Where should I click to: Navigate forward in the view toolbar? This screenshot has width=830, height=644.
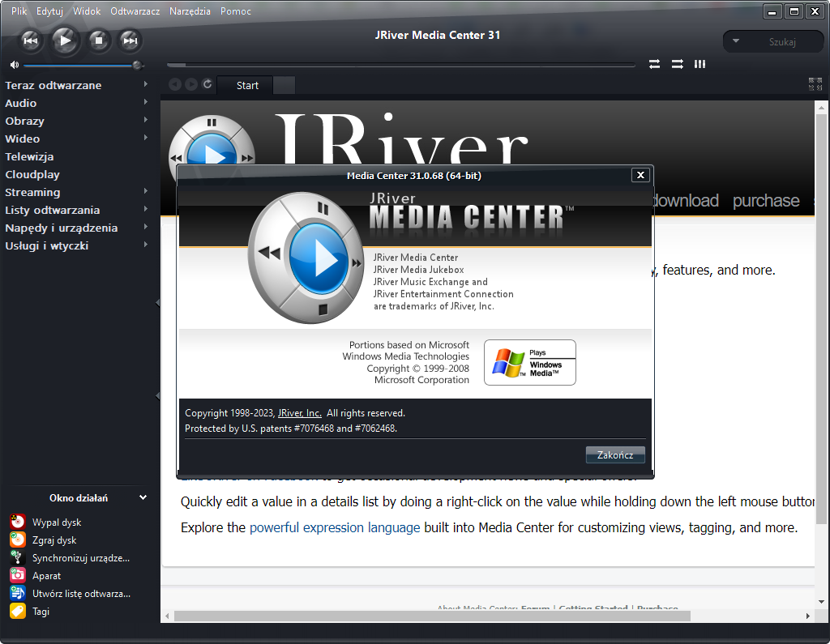click(x=191, y=84)
